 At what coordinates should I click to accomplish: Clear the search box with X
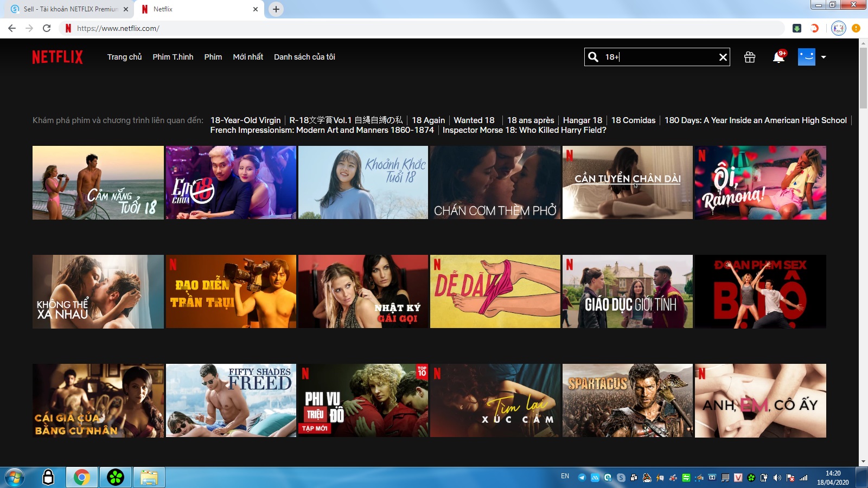pos(723,57)
